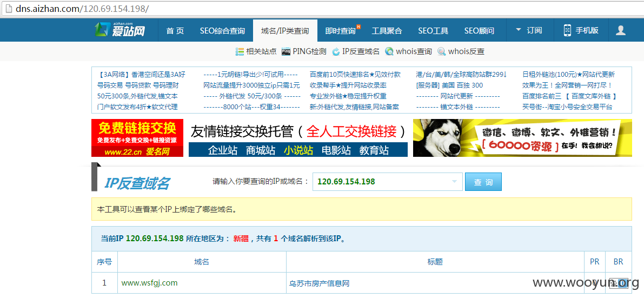The image size is (644, 298).
Task: Open 即时查询 menu
Action: [341, 30]
